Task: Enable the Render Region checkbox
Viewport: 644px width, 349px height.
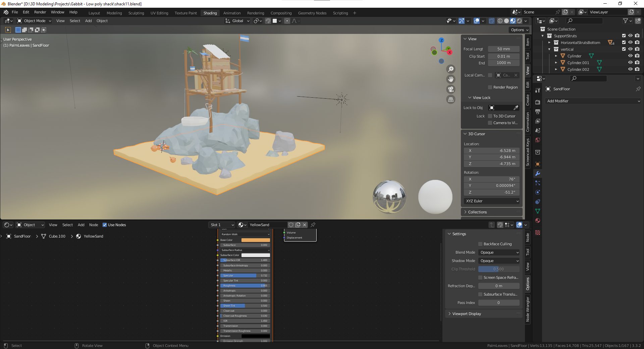Action: 490,87
